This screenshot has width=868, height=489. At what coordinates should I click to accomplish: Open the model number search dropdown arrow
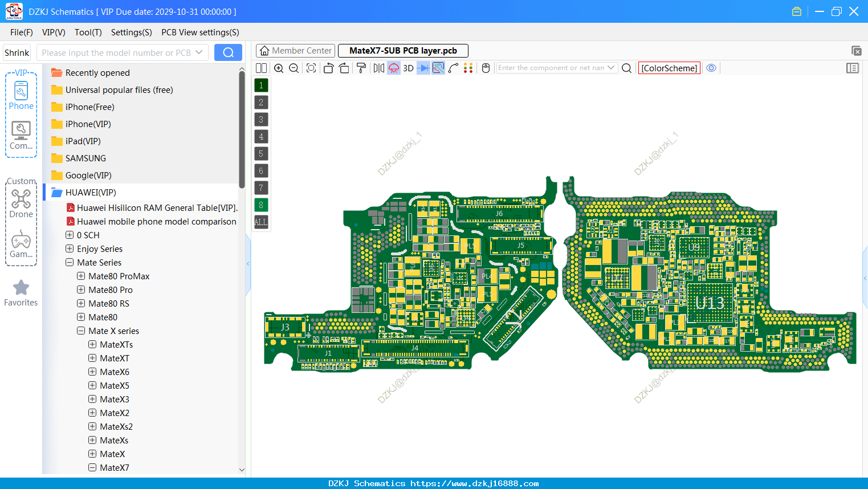pyautogui.click(x=199, y=52)
